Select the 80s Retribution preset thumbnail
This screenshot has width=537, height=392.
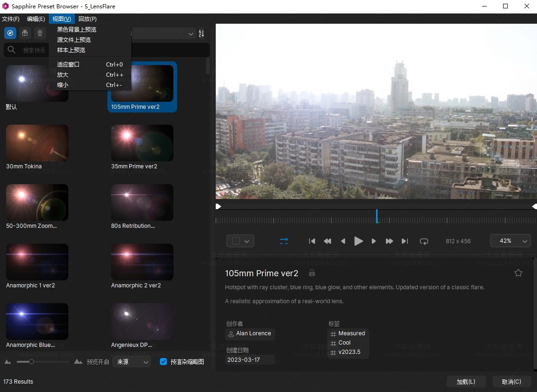[142, 203]
